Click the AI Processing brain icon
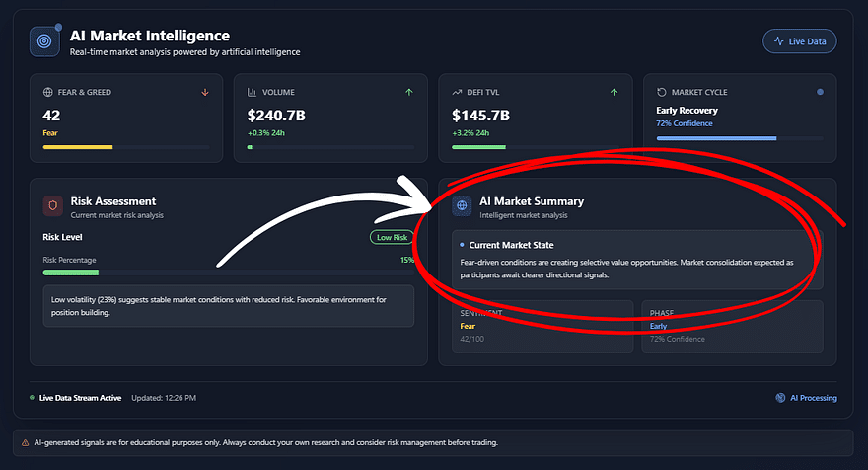868x470 pixels. pos(780,398)
